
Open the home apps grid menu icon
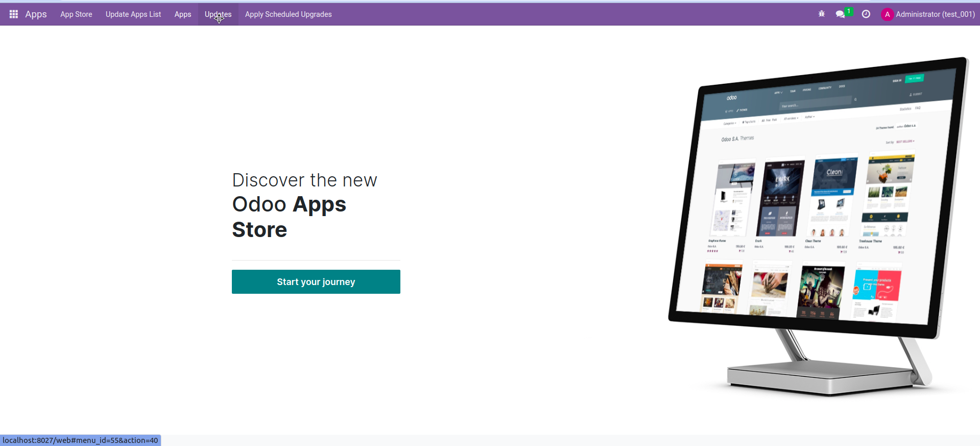(14, 14)
